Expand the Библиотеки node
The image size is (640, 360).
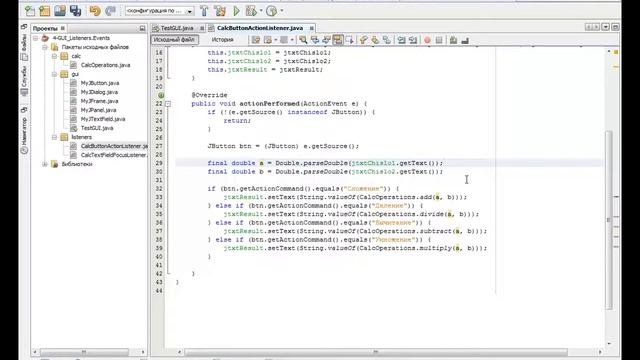coord(45,164)
